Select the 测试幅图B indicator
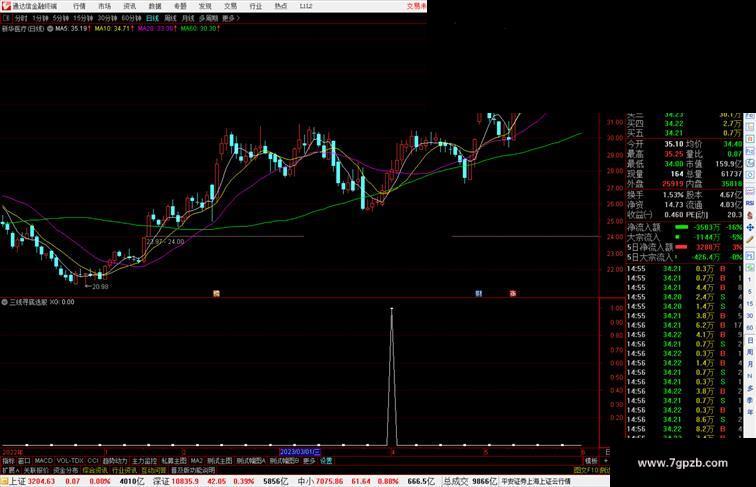The height and width of the screenshot is (487, 756). pyautogui.click(x=284, y=461)
